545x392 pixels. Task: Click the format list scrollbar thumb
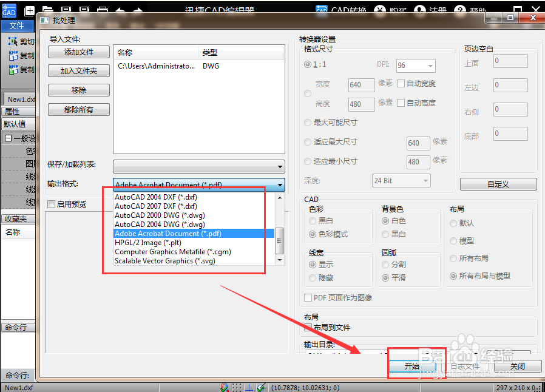(x=280, y=240)
